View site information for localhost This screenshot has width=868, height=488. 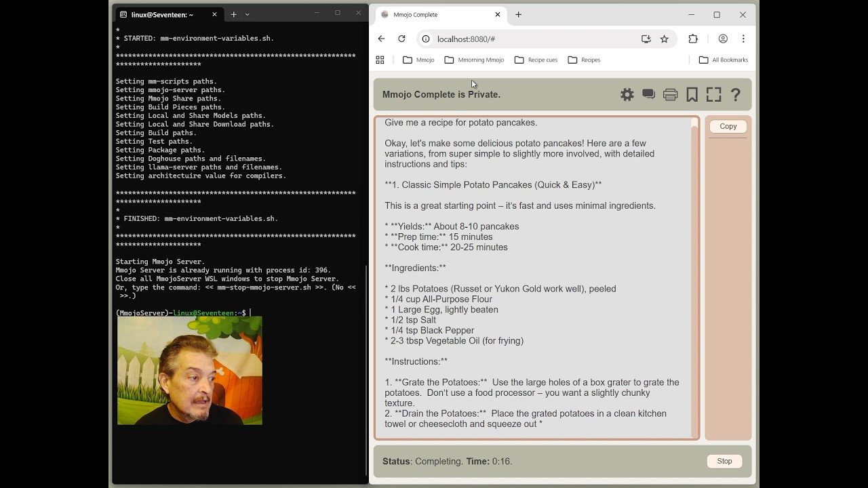pyautogui.click(x=426, y=39)
